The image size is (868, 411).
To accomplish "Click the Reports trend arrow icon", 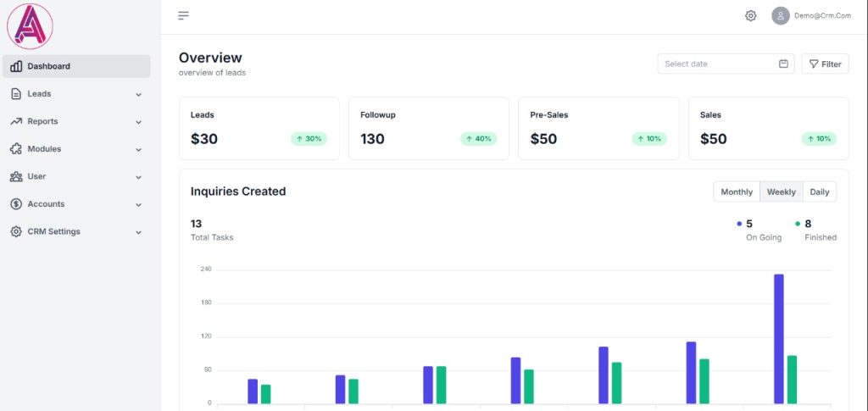I will pos(16,121).
